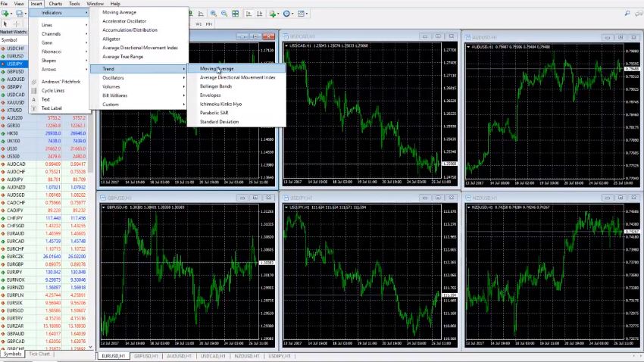This screenshot has width=644, height=362.
Task: Open the Charts menu
Action: (55, 4)
